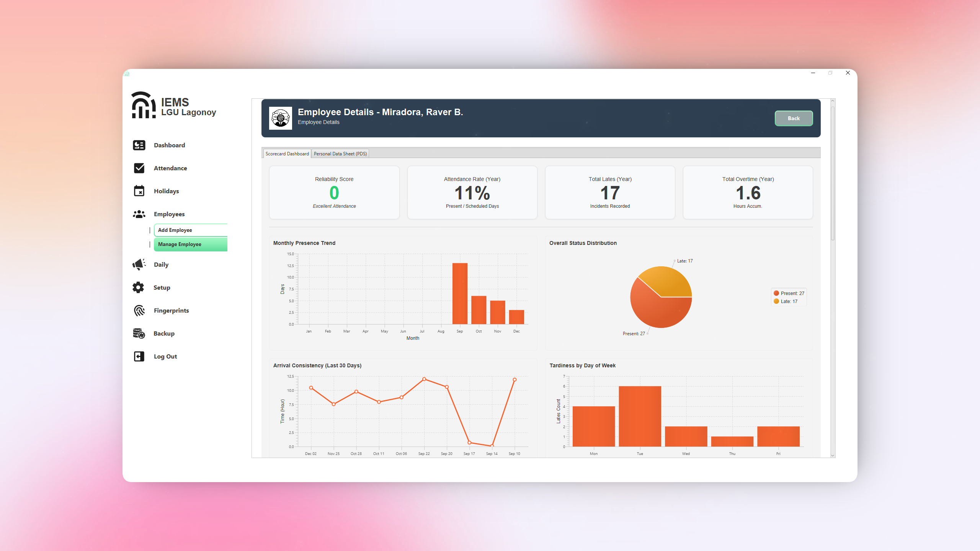Click the Mon bar in Tardiness chart
Image resolution: width=980 pixels, height=551 pixels.
(594, 426)
